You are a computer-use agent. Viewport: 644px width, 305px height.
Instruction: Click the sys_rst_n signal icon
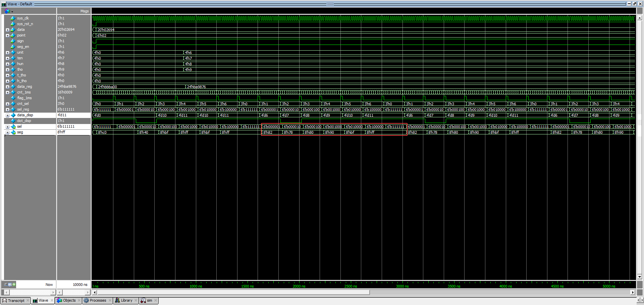(x=13, y=24)
